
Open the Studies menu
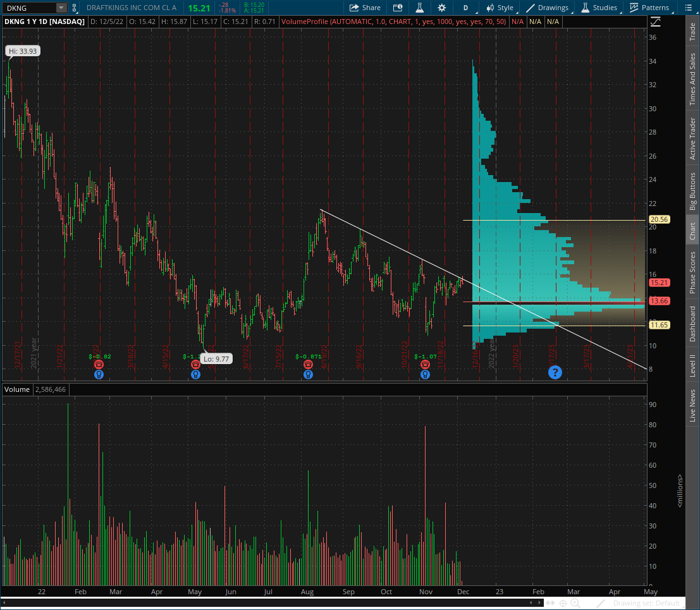click(599, 8)
